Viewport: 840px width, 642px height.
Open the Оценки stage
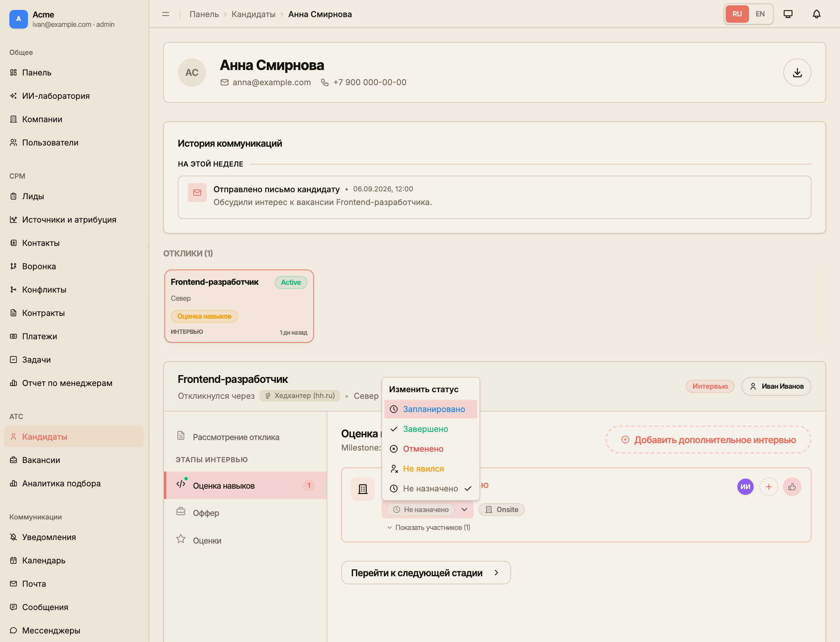click(x=246, y=540)
